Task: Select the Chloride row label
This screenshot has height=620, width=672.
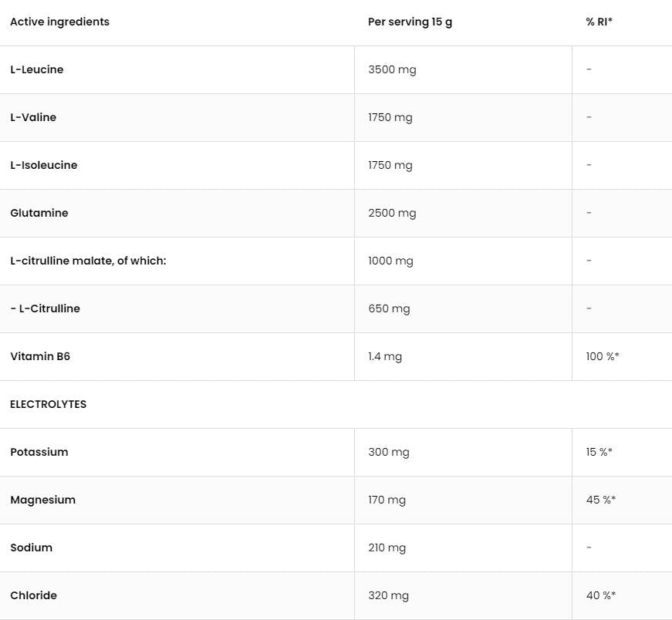Action: [x=33, y=595]
